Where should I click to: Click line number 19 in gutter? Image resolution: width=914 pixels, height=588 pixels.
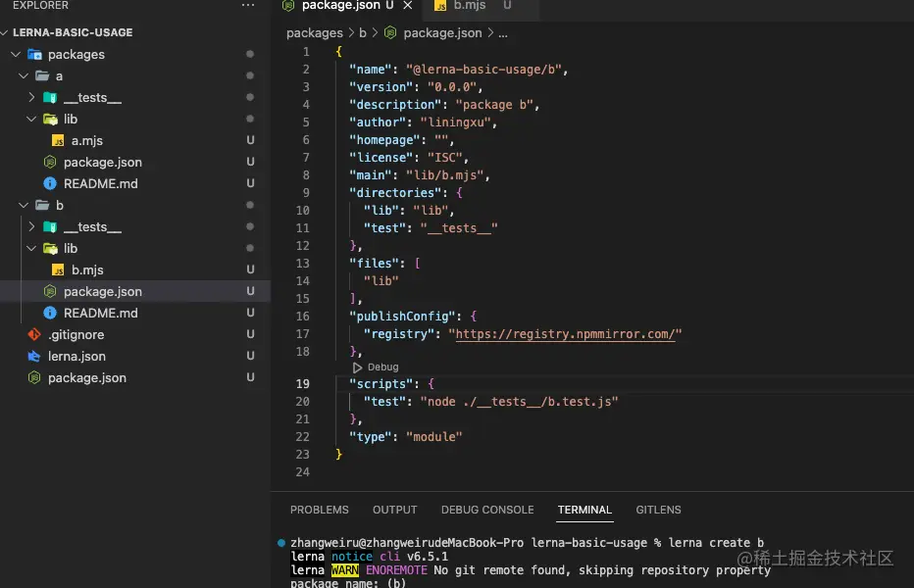point(302,384)
